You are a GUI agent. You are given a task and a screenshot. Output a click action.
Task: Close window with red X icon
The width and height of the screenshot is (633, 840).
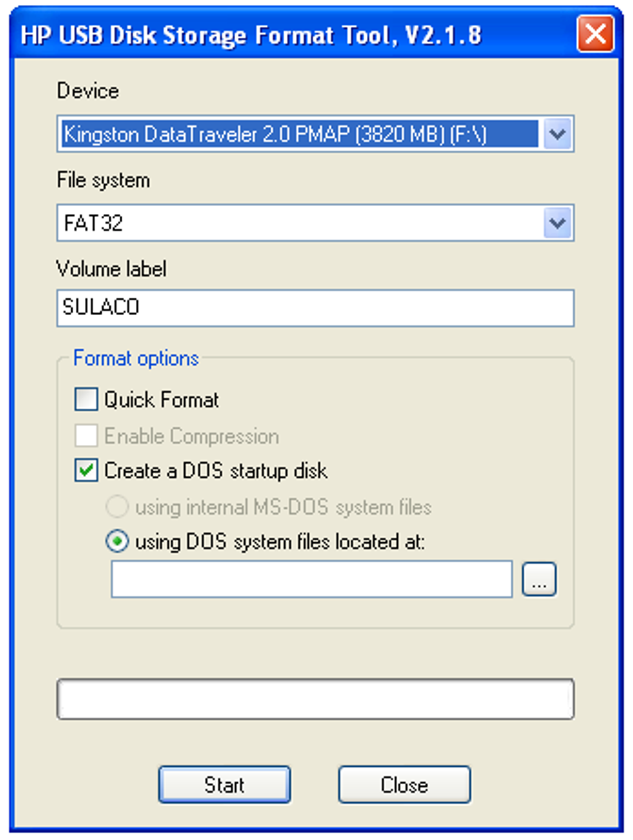[x=595, y=34]
